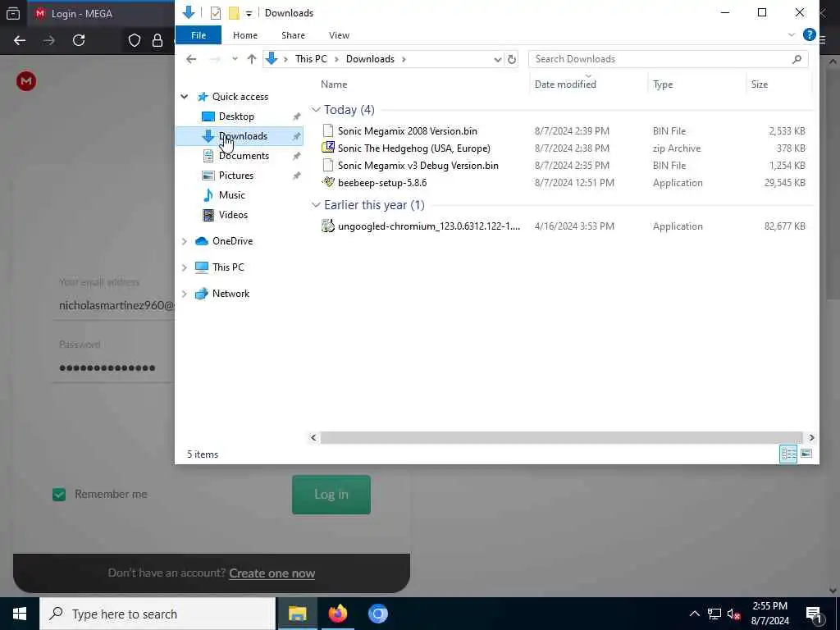
Task: Select Videos in navigation pane
Action: (x=233, y=215)
